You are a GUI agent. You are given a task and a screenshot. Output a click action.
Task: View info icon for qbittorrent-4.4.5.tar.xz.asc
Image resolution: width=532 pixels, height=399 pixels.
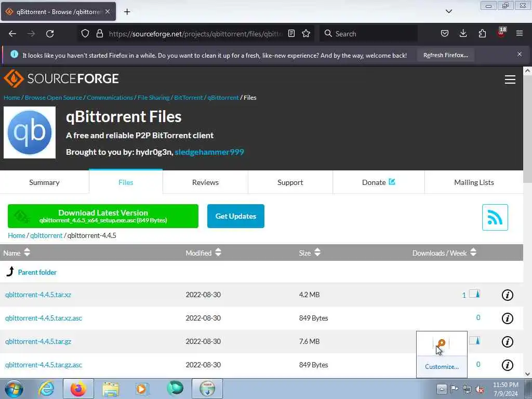tap(507, 318)
